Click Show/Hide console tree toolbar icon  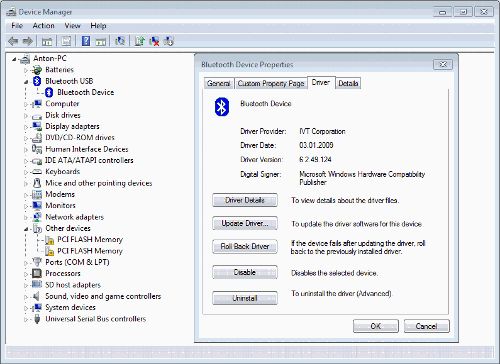click(47, 41)
